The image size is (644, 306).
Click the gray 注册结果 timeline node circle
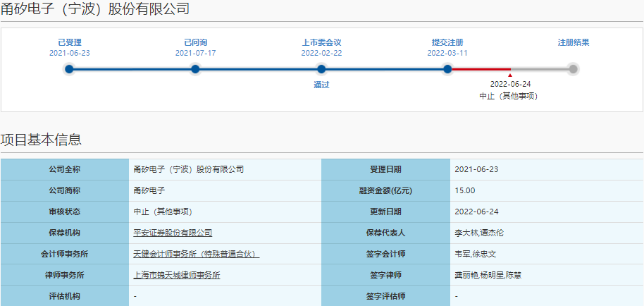click(574, 69)
